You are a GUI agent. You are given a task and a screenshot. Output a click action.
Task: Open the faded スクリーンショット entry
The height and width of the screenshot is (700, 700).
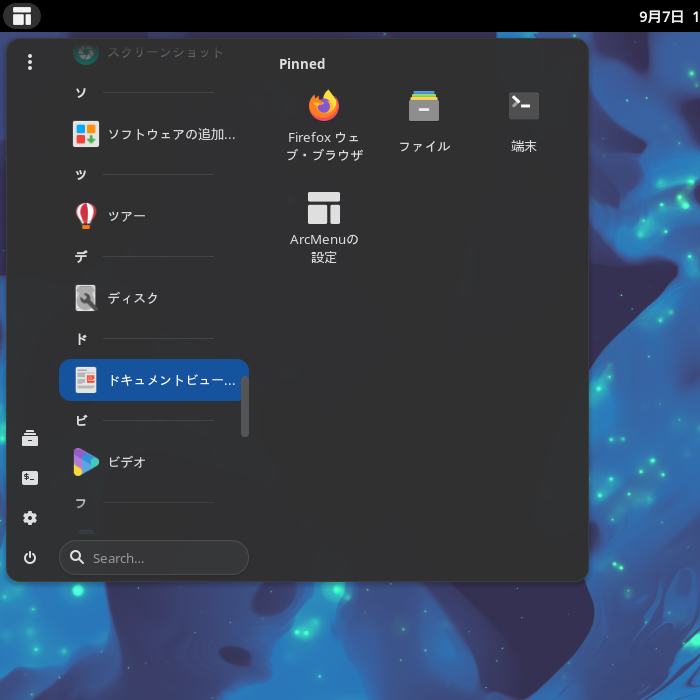pos(154,53)
